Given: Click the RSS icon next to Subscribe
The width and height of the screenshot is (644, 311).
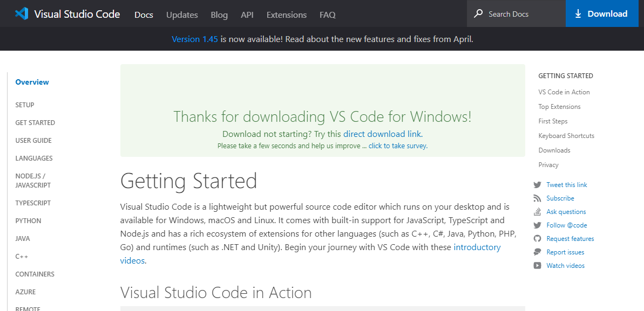Looking at the screenshot, I should (537, 198).
